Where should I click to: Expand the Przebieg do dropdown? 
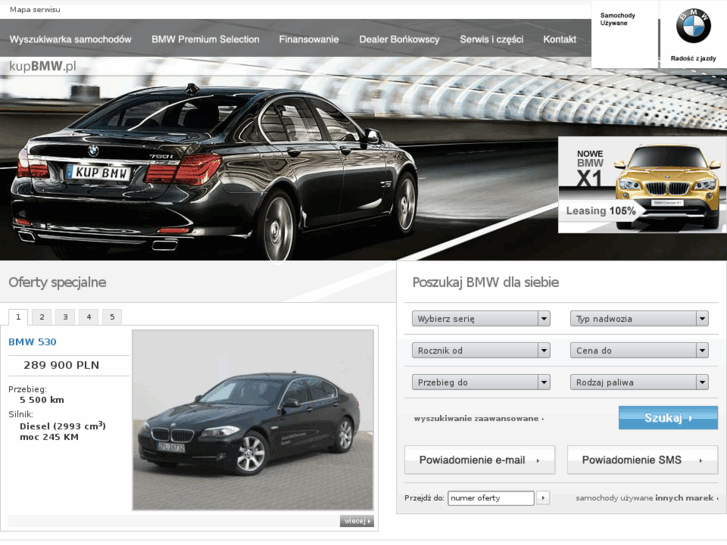click(x=481, y=382)
